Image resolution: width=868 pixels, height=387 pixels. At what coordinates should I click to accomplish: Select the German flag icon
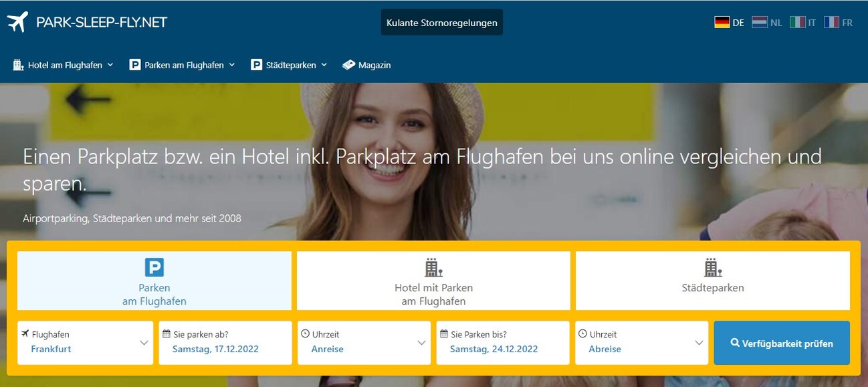(722, 22)
